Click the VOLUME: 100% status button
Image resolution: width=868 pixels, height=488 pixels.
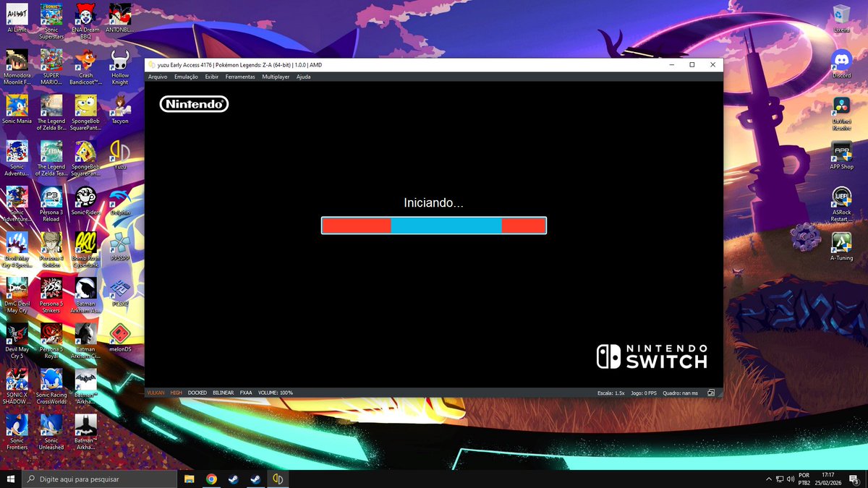(x=276, y=393)
